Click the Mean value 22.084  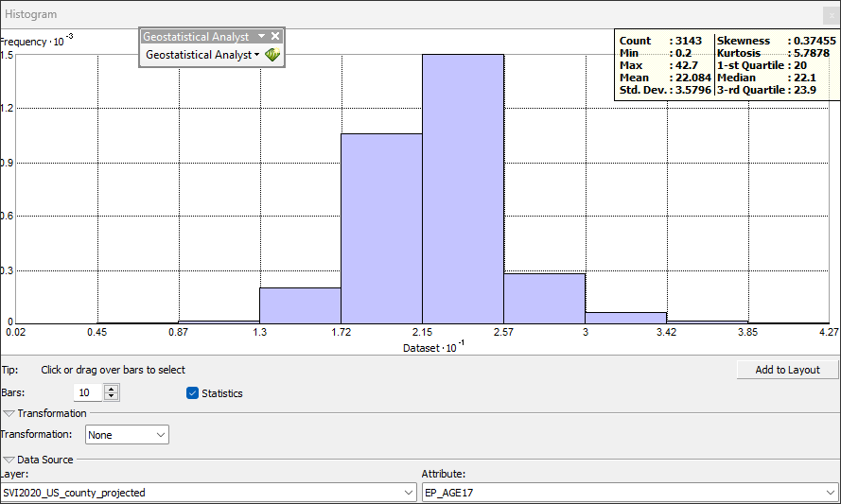tap(693, 78)
